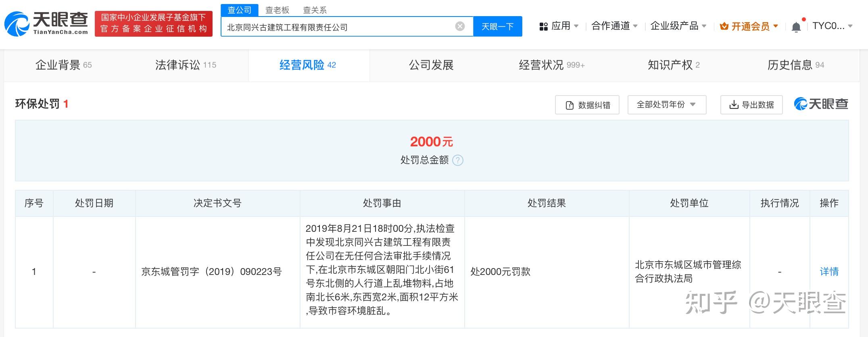
Task: Click the 处罚日期 column header
Action: tap(94, 203)
